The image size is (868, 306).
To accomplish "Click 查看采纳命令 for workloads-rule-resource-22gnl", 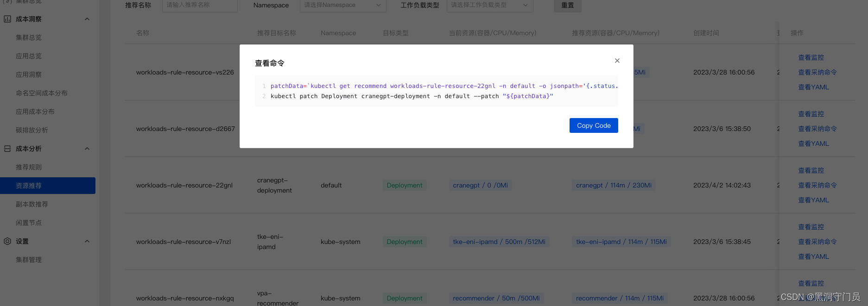I will pyautogui.click(x=817, y=185).
